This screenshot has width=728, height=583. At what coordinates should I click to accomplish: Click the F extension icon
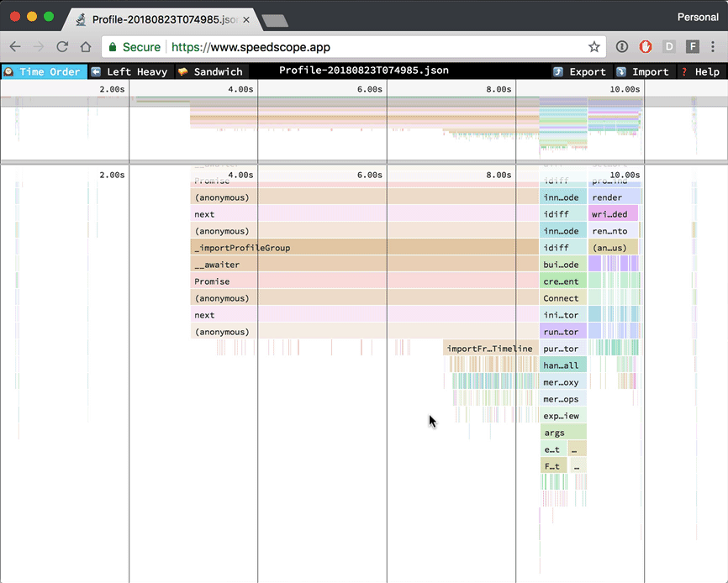coord(692,46)
